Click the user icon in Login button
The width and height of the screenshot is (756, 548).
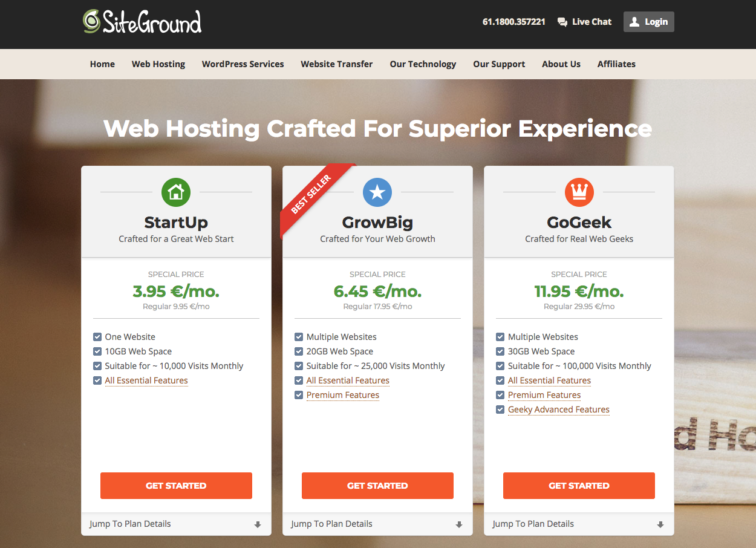click(x=634, y=22)
